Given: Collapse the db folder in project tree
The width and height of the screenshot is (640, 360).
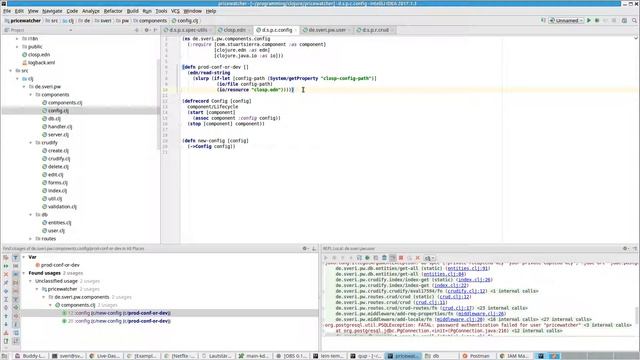Looking at the screenshot, I should coord(31,215).
